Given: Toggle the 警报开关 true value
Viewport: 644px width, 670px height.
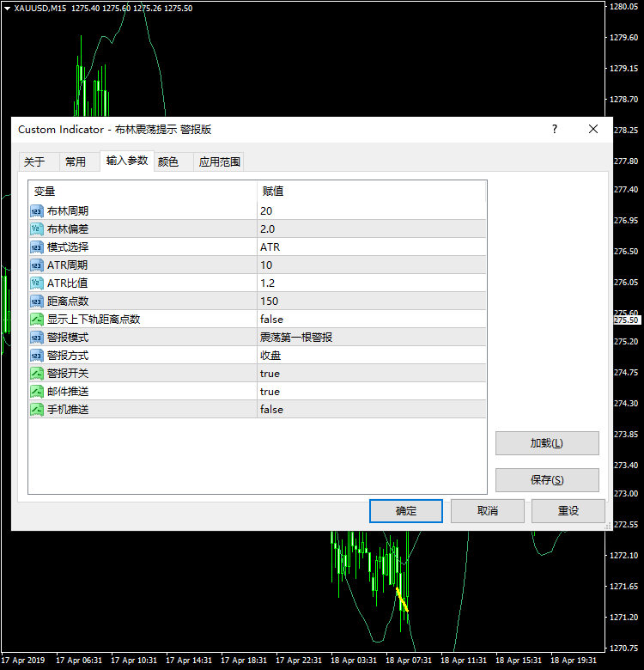Looking at the screenshot, I should 371,374.
